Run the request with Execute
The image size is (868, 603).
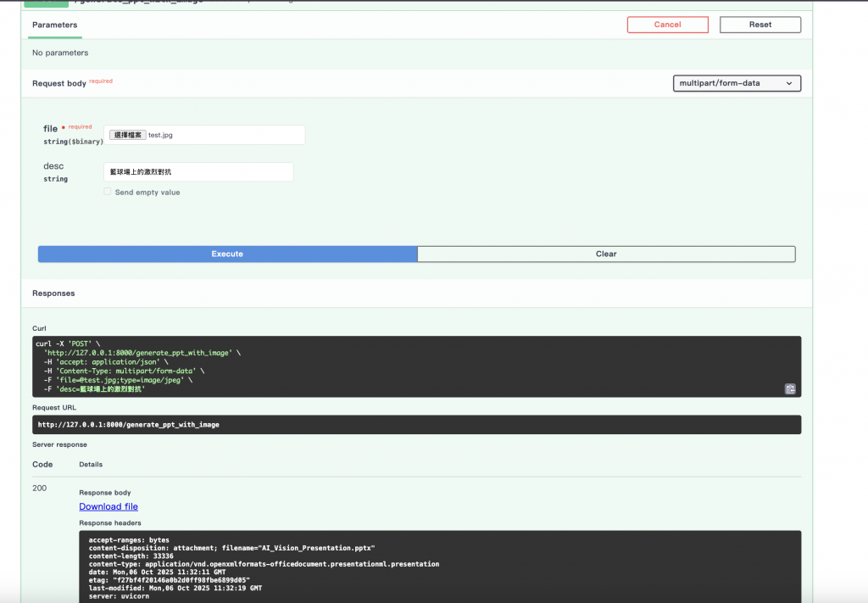[x=227, y=254]
